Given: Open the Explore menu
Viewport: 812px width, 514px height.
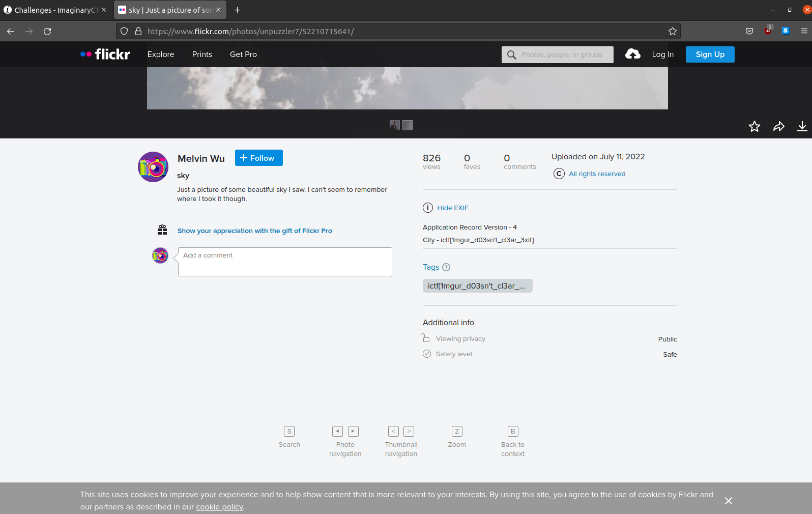Looking at the screenshot, I should (161, 54).
